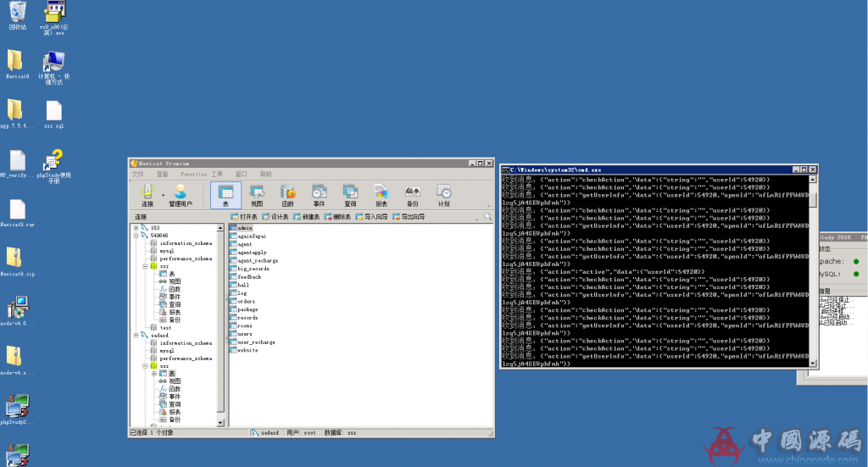This screenshot has width=868, height=467.
Task: Open the Help (帮助) menu
Action: pyautogui.click(x=266, y=175)
